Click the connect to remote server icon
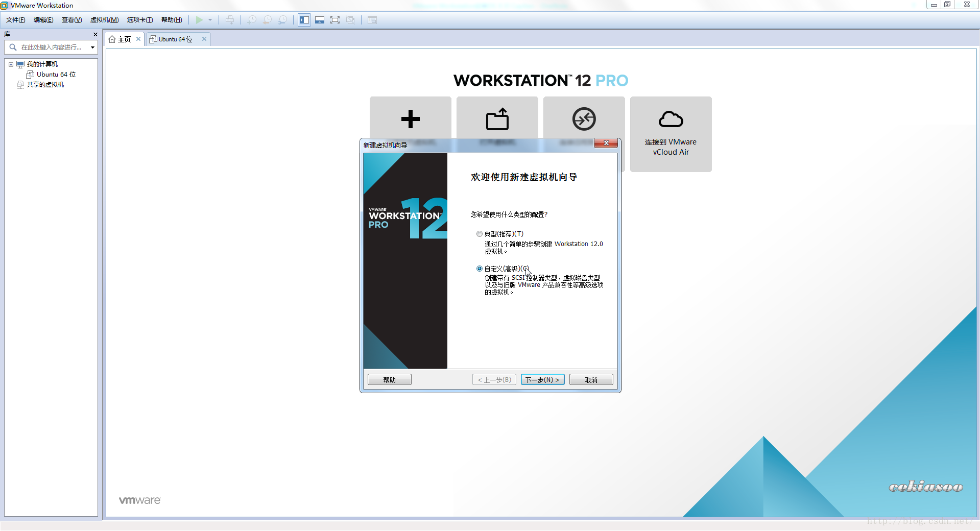 point(584,119)
